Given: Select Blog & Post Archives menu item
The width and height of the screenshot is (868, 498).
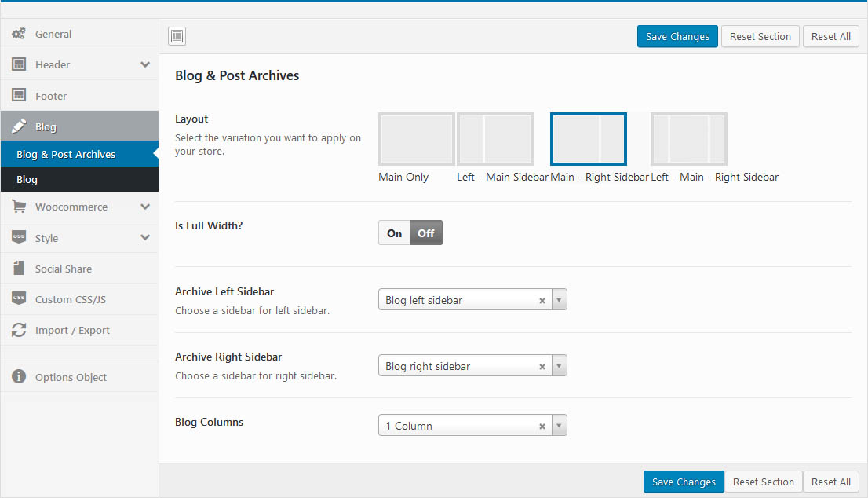Looking at the screenshot, I should 66,155.
